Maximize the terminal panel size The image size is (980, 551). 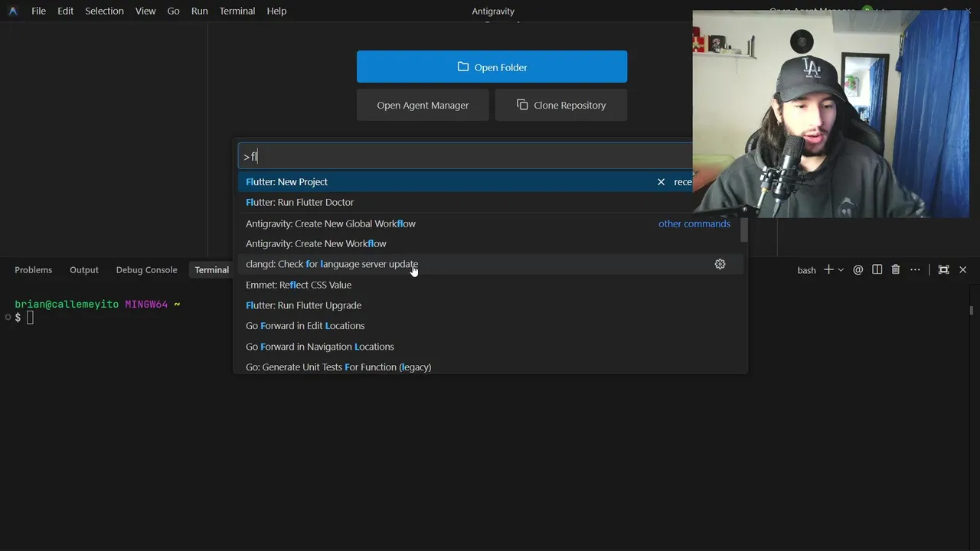(x=943, y=269)
